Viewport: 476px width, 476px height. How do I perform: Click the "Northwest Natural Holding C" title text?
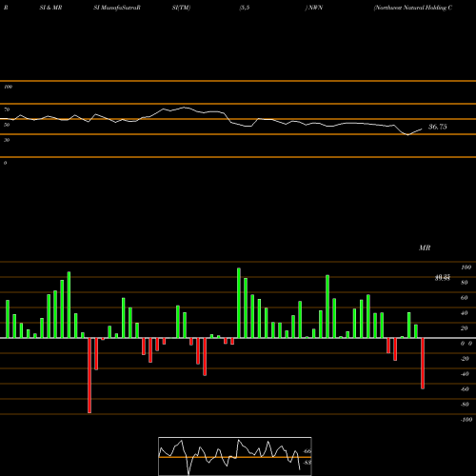(x=413, y=8)
